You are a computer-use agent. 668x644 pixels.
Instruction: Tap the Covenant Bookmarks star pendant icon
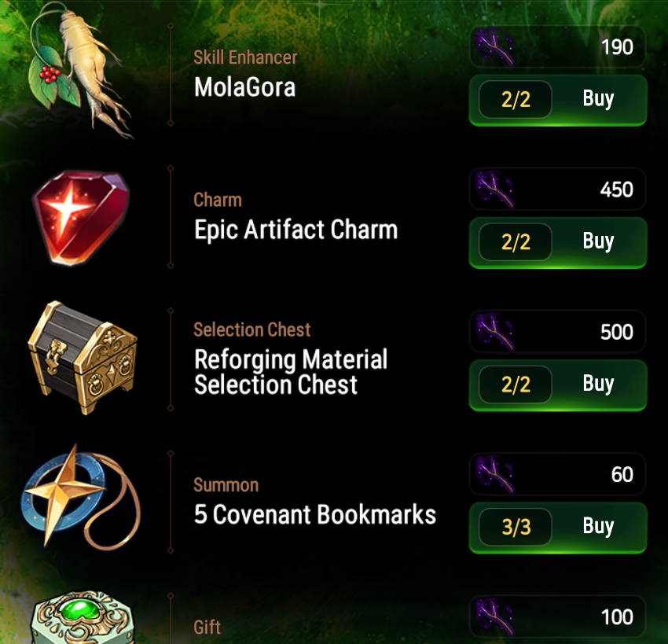tap(81, 497)
